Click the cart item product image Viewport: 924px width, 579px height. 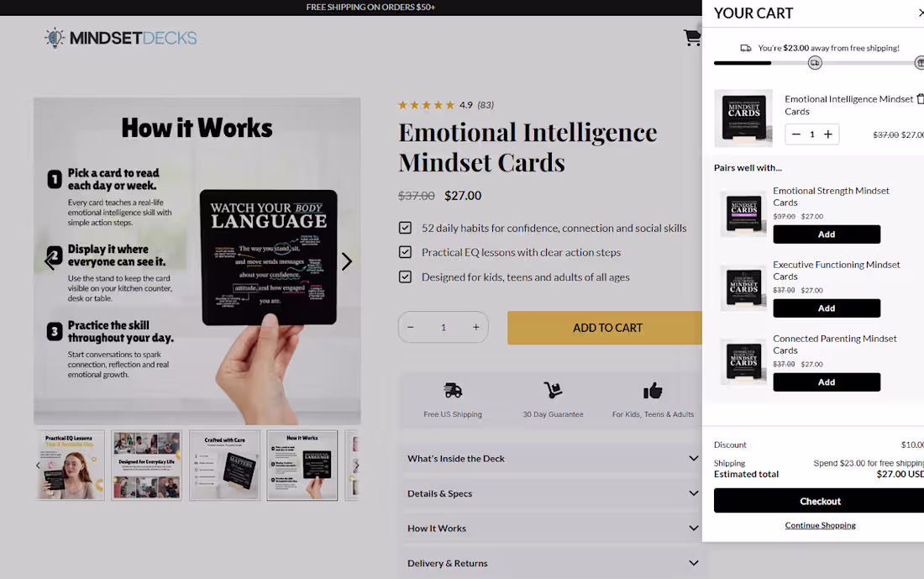[x=743, y=118]
